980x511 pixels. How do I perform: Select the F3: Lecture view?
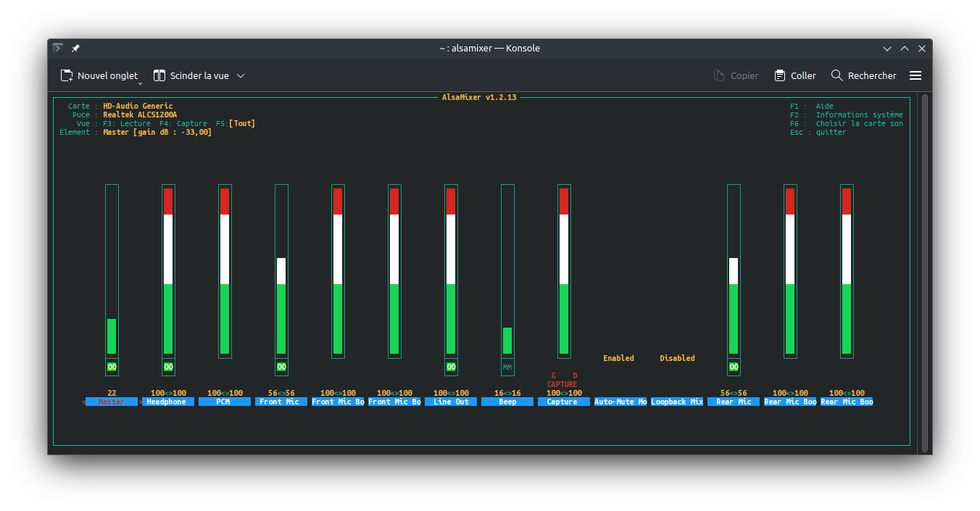[x=127, y=124]
